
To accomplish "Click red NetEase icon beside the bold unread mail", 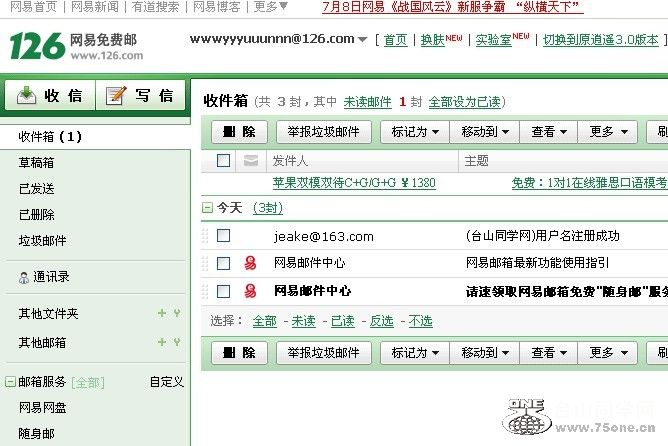I will point(250,291).
